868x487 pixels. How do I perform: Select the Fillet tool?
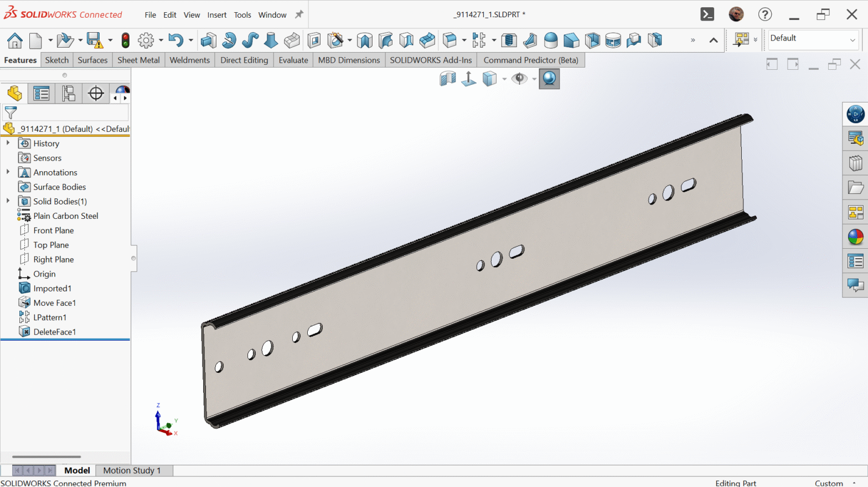tap(450, 40)
